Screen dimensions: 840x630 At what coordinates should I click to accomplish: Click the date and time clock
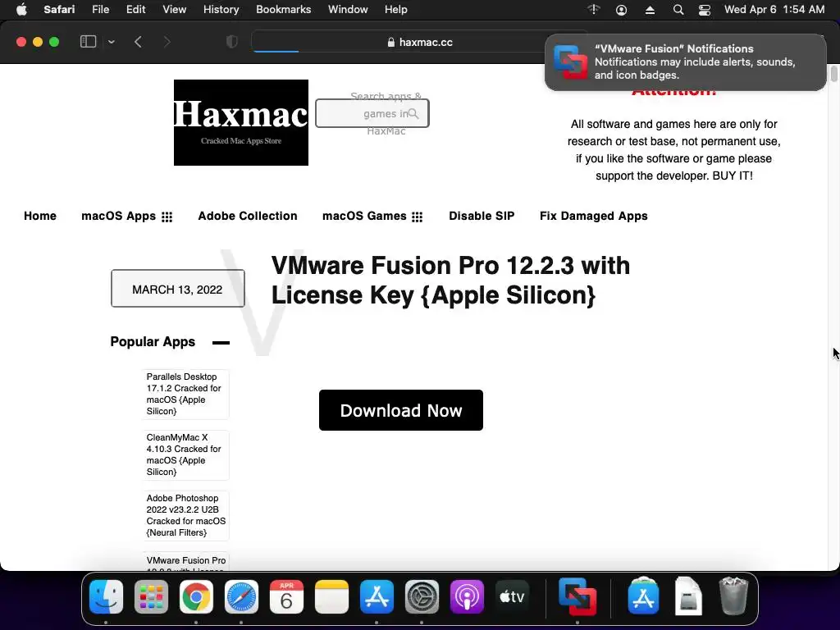click(x=774, y=10)
